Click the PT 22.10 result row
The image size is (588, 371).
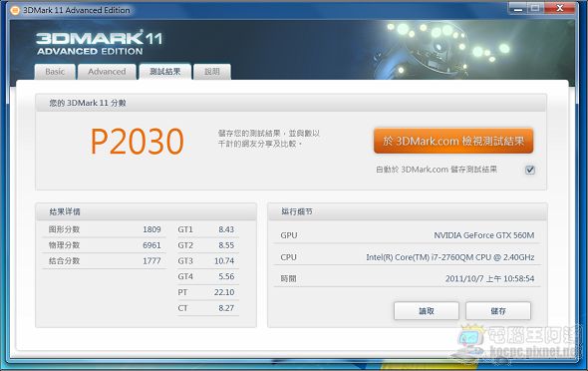pos(206,292)
